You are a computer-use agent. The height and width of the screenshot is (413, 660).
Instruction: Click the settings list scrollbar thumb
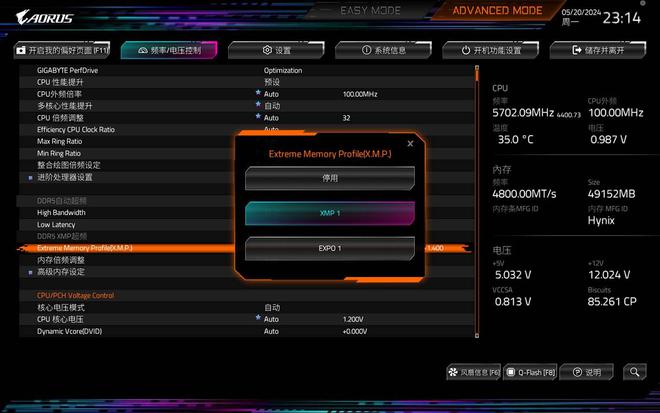(x=477, y=75)
